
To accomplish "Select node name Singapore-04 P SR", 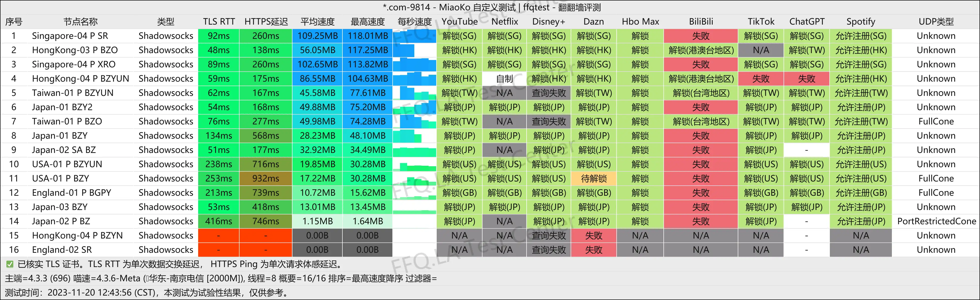I will click(70, 36).
